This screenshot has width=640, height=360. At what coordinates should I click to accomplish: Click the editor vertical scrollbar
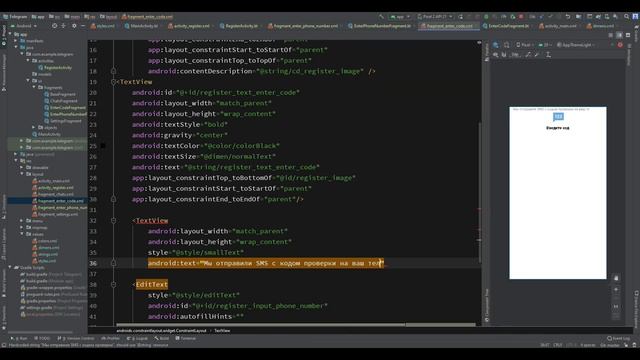(x=479, y=192)
